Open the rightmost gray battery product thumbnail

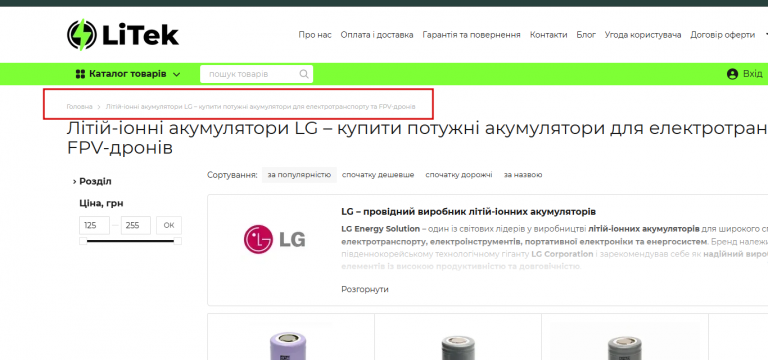624,347
